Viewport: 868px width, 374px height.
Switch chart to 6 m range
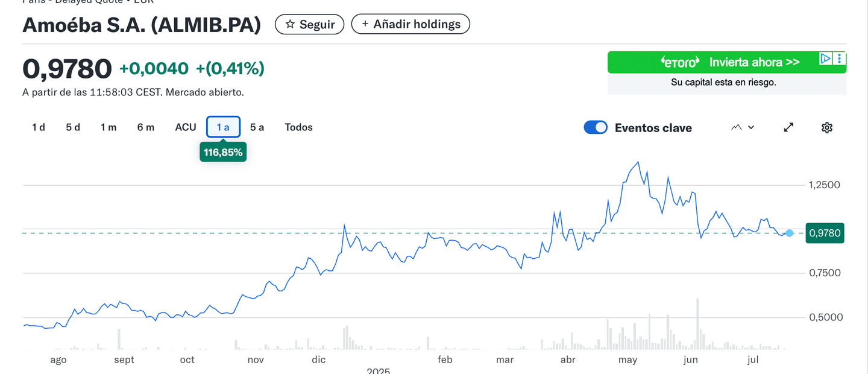[x=145, y=127]
